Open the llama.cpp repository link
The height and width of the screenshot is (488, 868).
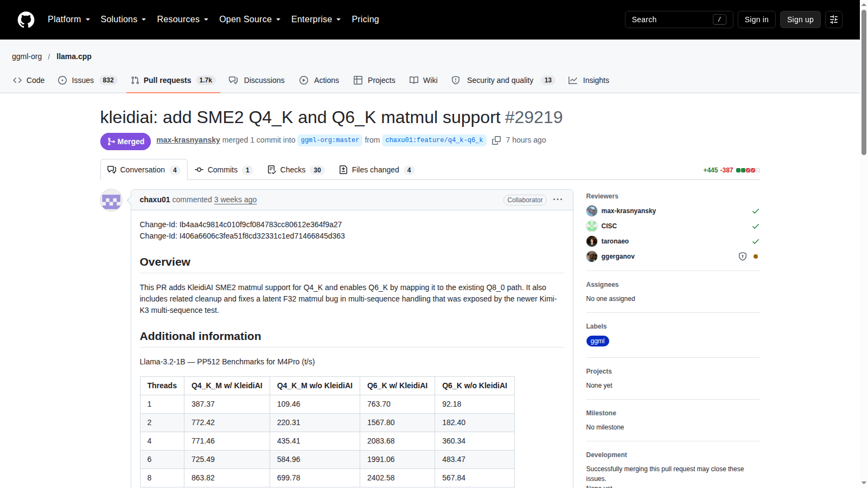pyautogui.click(x=74, y=56)
